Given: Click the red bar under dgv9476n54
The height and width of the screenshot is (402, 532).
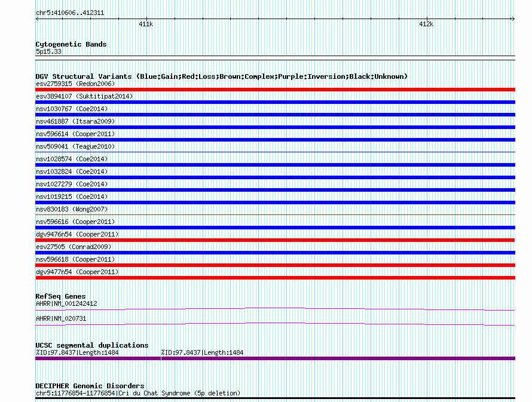Looking at the screenshot, I should [x=275, y=240].
